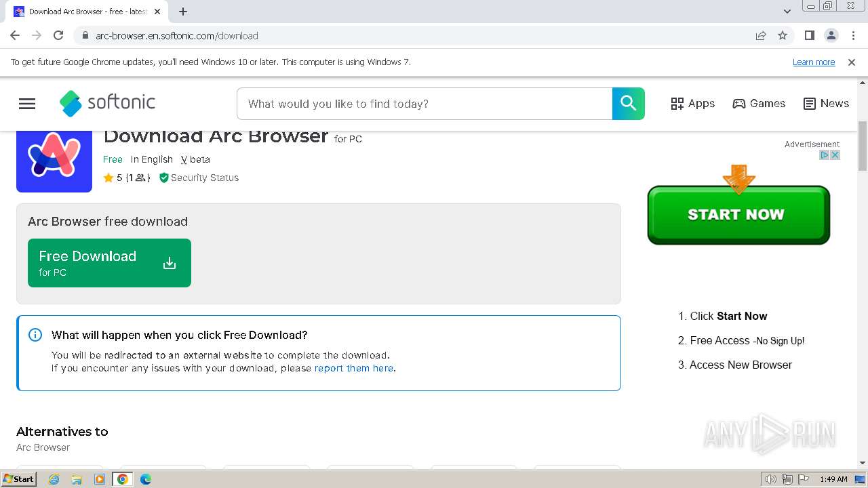The image size is (868, 488).
Task: Click the 'In English' language label
Action: click(152, 159)
